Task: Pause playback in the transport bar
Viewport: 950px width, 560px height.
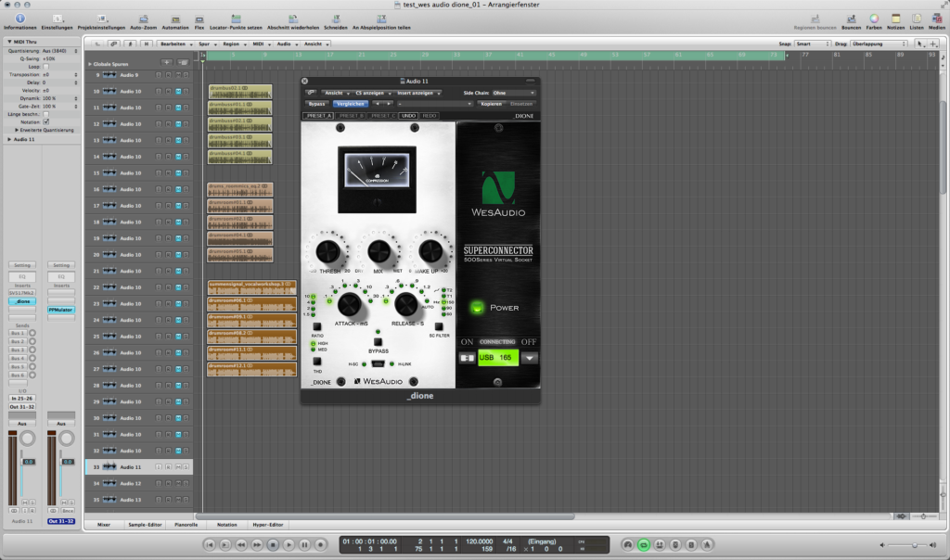Action: click(x=304, y=545)
